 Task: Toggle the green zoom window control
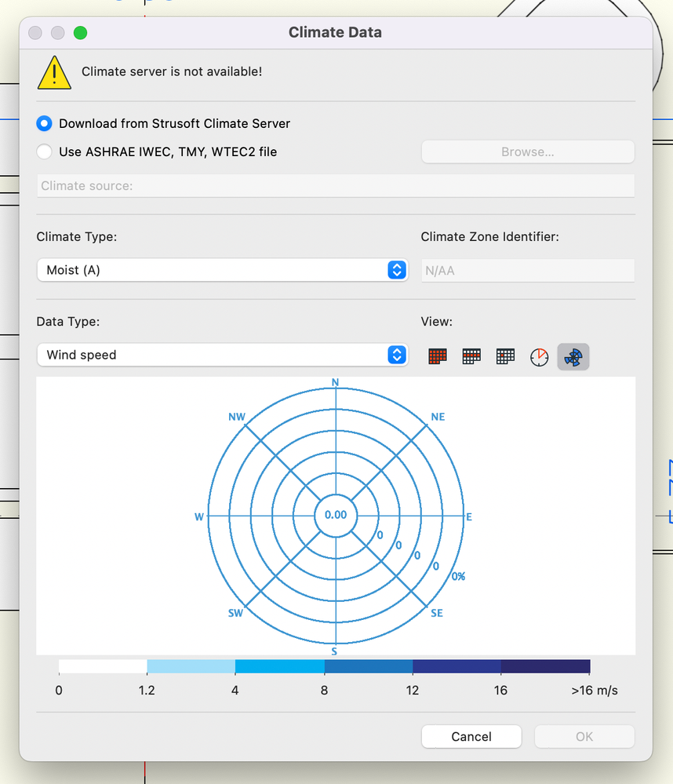click(78, 33)
